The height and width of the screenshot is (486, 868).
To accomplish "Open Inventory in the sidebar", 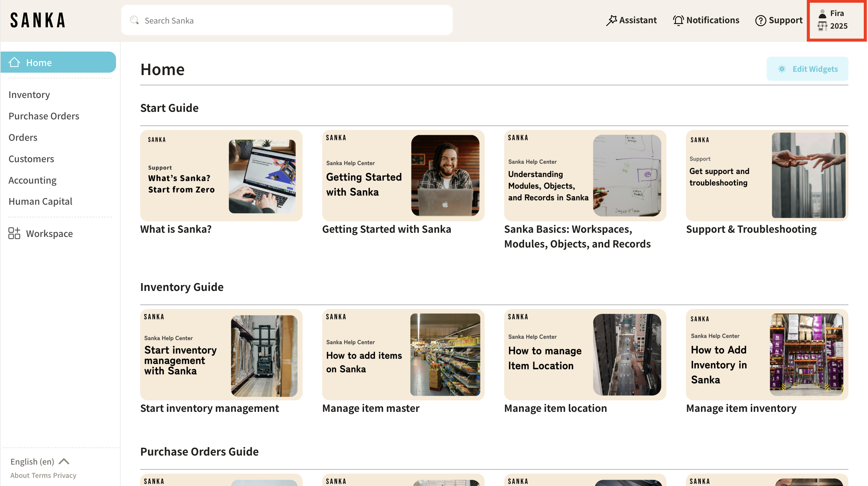I will coord(29,95).
